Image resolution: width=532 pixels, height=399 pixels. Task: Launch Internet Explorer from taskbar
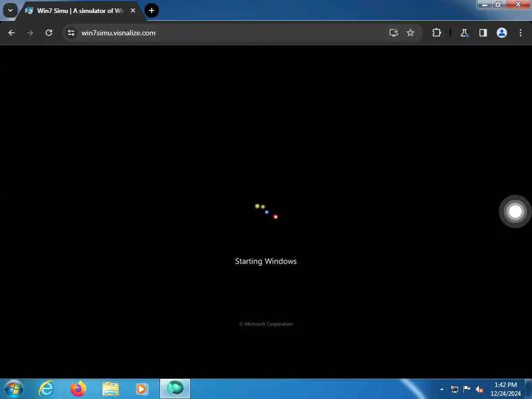click(x=46, y=389)
